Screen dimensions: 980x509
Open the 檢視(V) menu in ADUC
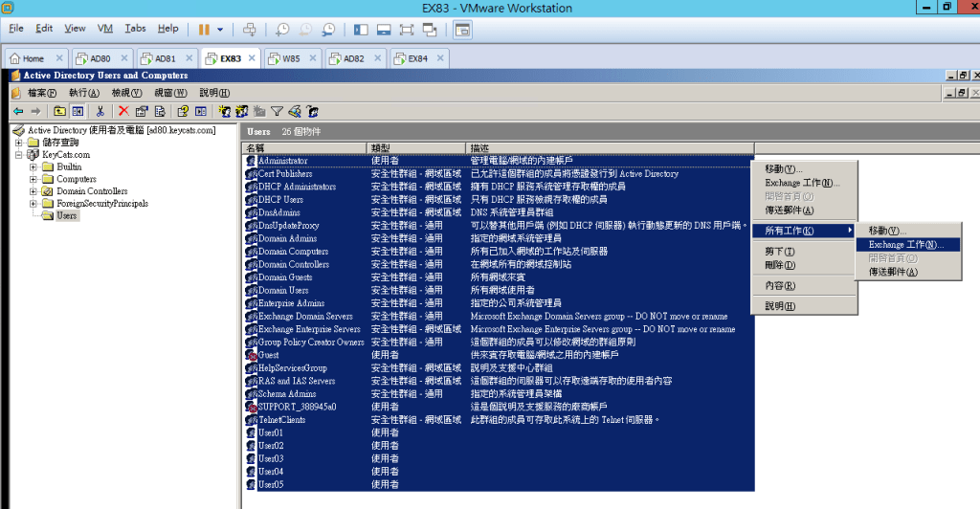126,93
